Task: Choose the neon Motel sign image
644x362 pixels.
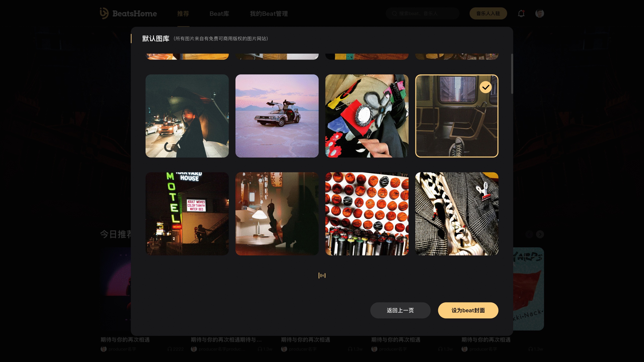Action: point(187,214)
